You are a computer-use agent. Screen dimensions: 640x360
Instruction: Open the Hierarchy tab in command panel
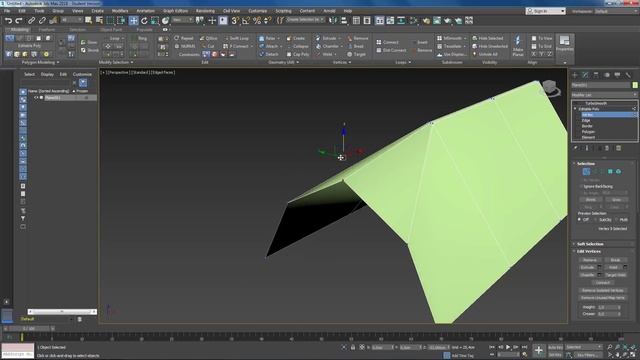(596, 75)
